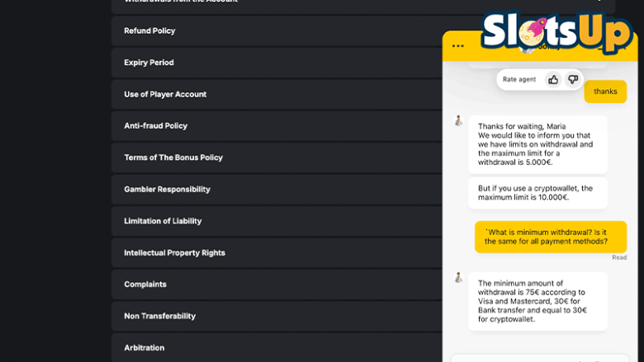Click the SlotsUp logo
Viewport: 644px width, 362px height.
556,31
